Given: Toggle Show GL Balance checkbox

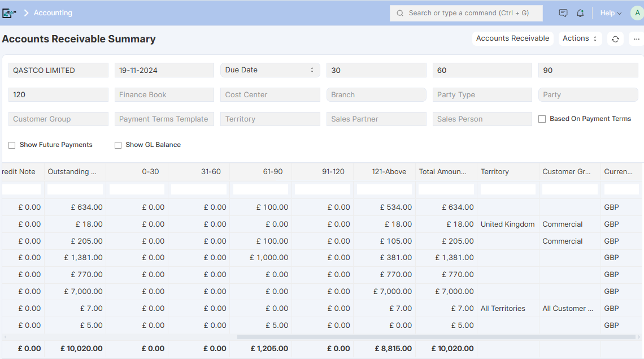Looking at the screenshot, I should click(x=118, y=145).
